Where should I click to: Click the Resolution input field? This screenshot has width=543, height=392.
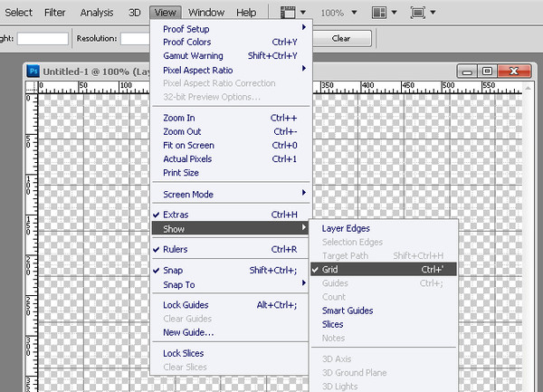(136, 38)
